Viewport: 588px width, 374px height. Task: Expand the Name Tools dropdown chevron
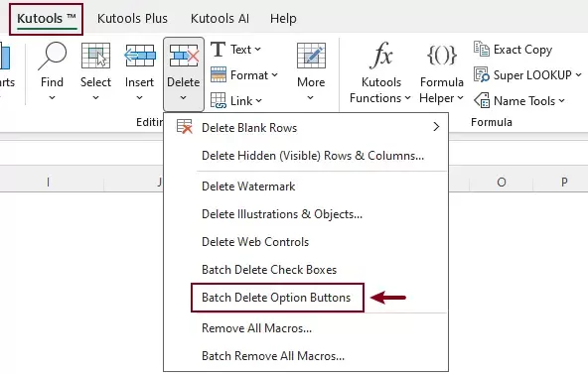(561, 101)
